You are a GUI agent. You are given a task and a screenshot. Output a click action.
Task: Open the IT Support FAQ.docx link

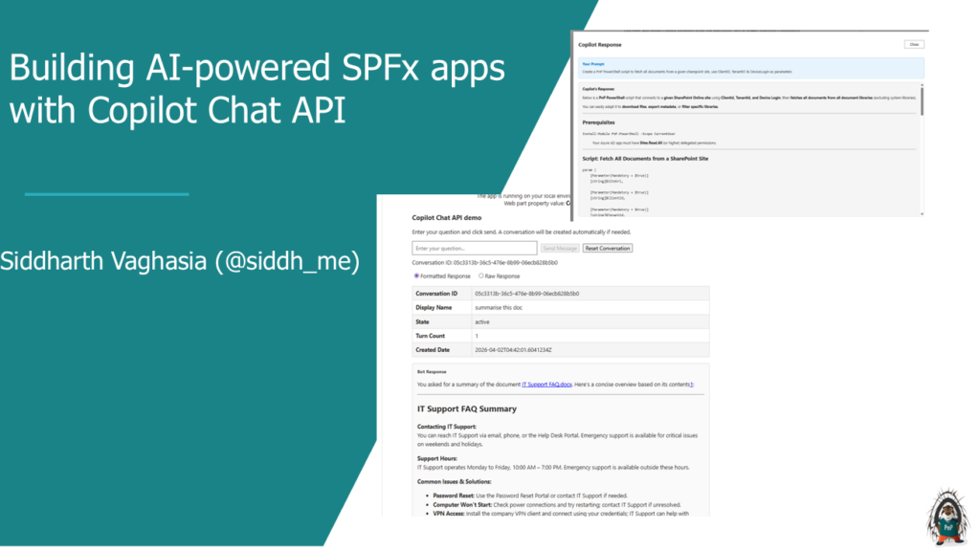pyautogui.click(x=546, y=385)
